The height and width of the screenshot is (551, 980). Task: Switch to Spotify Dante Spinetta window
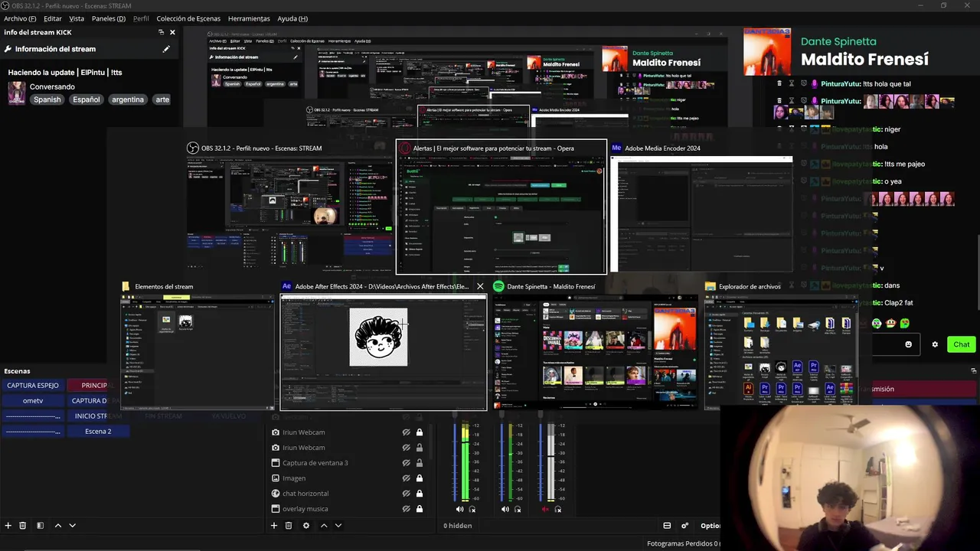(x=594, y=345)
